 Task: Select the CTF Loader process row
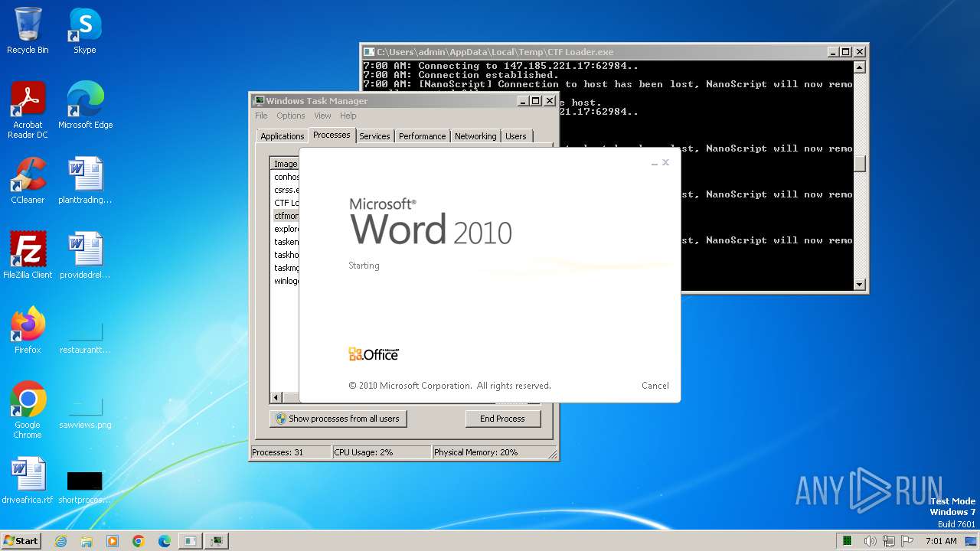tap(286, 203)
